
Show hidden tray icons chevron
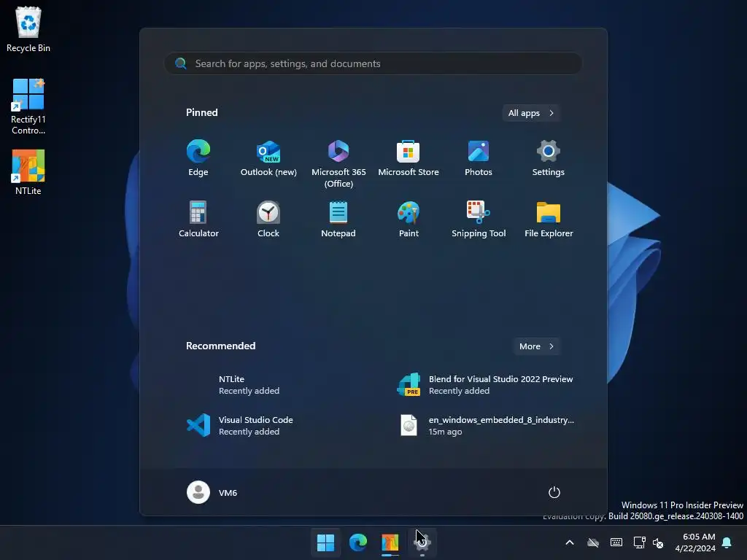(569, 542)
